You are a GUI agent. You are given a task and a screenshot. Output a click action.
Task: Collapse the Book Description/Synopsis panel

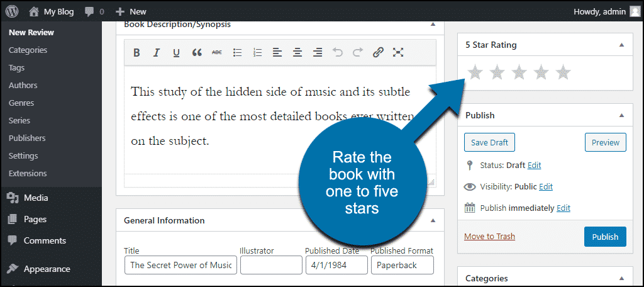coord(433,25)
